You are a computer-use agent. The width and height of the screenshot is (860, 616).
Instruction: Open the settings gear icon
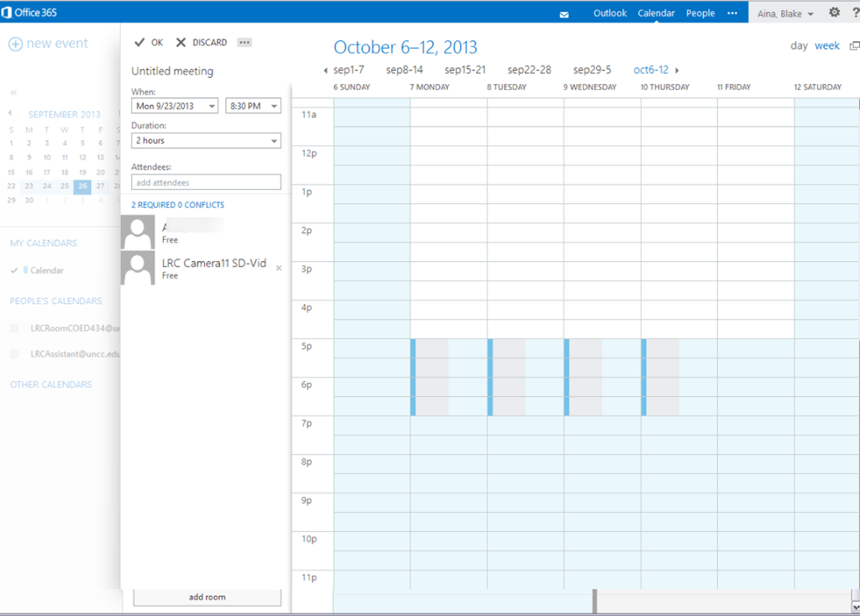click(x=834, y=13)
